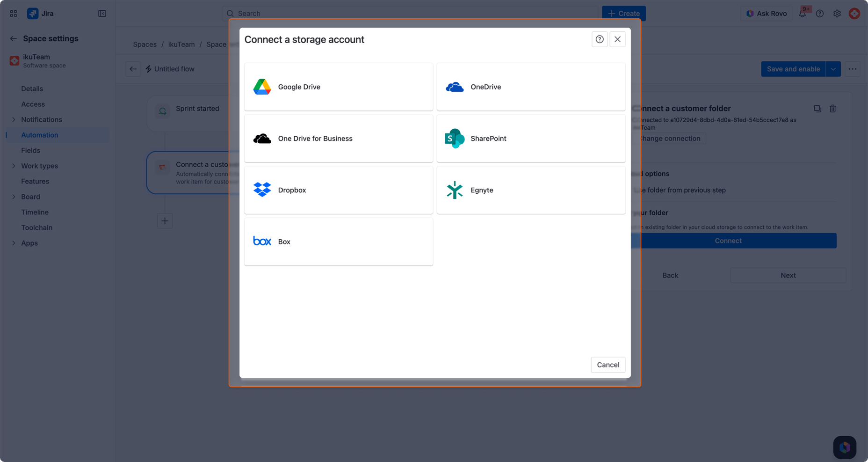Expand the Apps section
The image size is (868, 462).
click(14, 243)
